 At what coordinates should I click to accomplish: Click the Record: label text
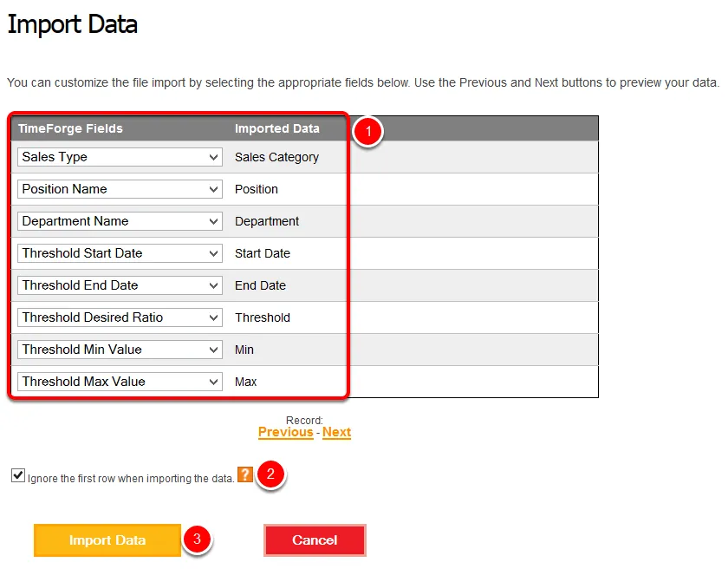point(304,421)
